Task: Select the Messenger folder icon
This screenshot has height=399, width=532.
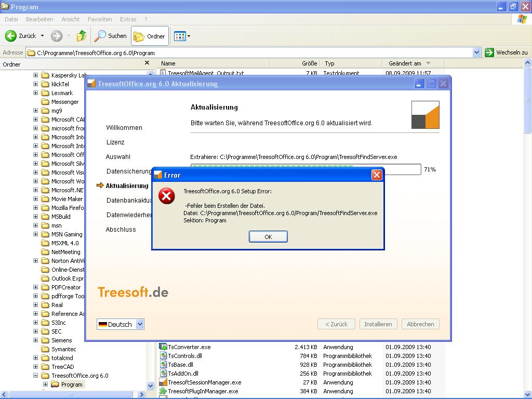Action: pyautogui.click(x=45, y=102)
